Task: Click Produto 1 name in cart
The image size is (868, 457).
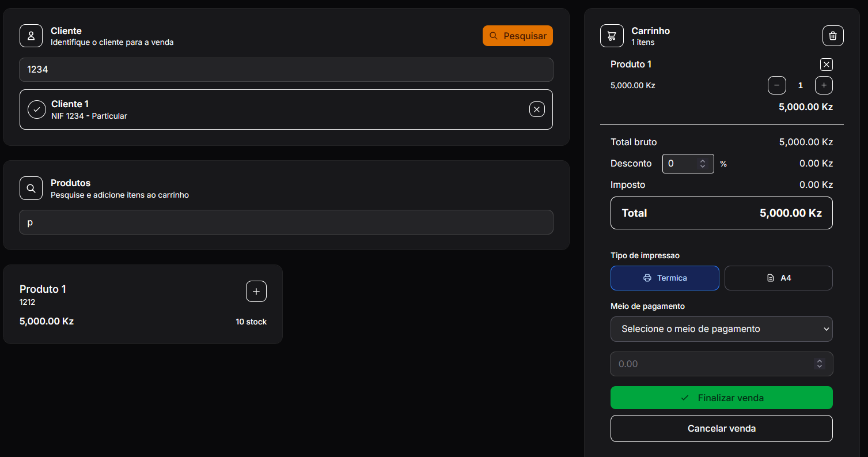Action: click(631, 64)
